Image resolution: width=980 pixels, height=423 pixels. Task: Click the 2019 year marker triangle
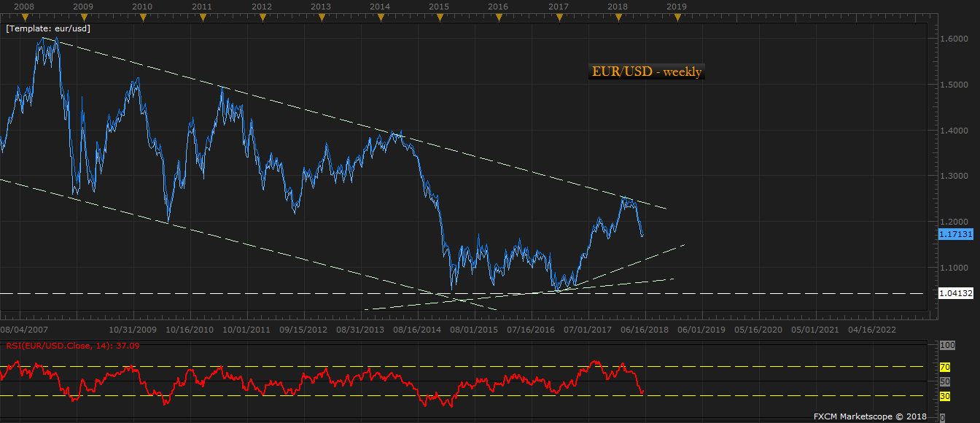coord(677,17)
